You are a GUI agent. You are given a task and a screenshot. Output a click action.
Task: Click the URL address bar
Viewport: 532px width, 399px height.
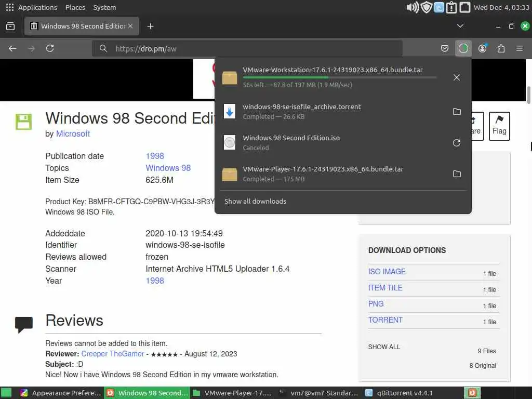(247, 48)
